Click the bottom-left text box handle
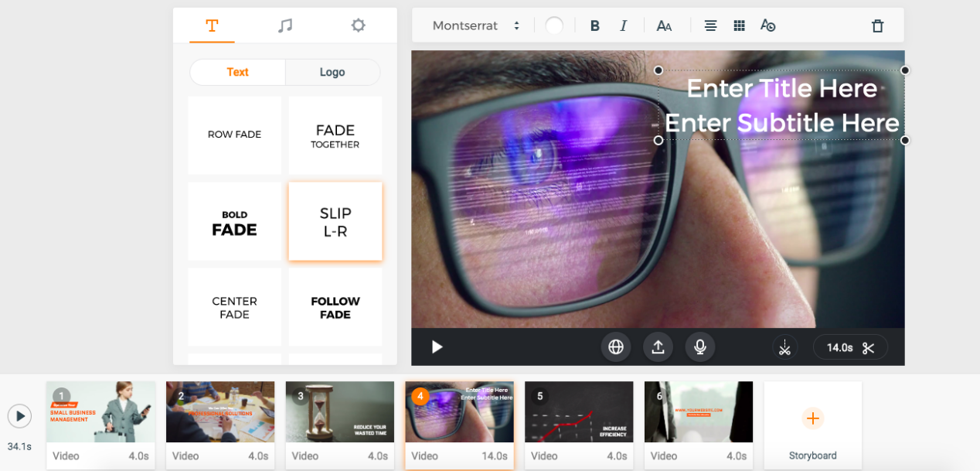Screen dimensions: 980x471 pos(658,140)
